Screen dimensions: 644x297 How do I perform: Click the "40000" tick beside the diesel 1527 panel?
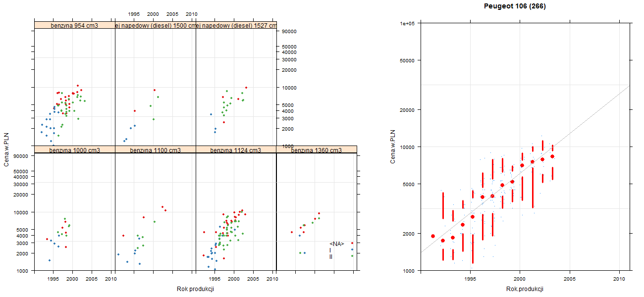point(289,52)
